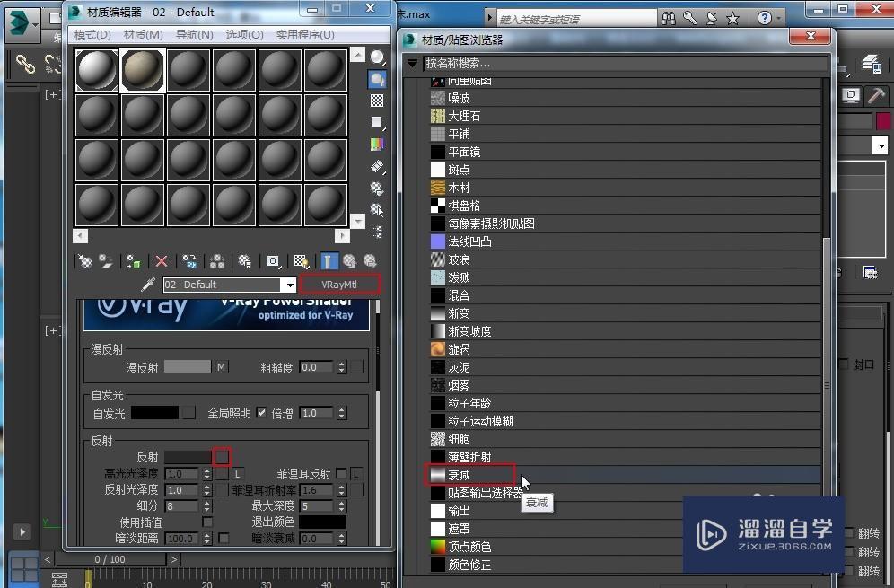The width and height of the screenshot is (894, 588).
Task: Toggle Backlight icon in side toolbar
Action: [x=377, y=79]
